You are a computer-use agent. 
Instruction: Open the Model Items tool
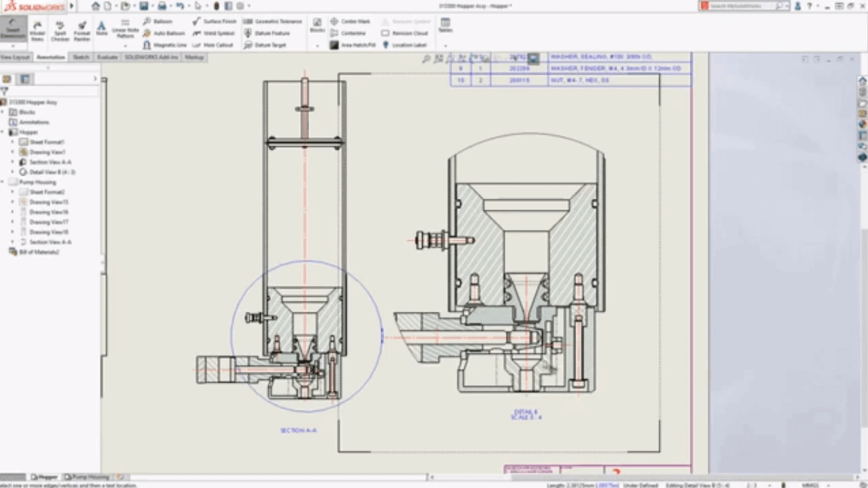(x=38, y=31)
